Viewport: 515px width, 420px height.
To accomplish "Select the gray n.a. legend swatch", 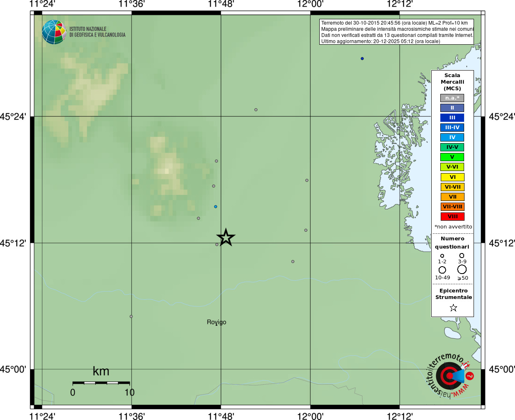I will pyautogui.click(x=452, y=98).
